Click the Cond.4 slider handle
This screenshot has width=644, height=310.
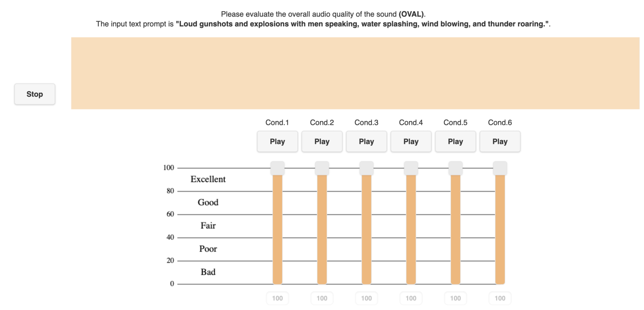411,168
